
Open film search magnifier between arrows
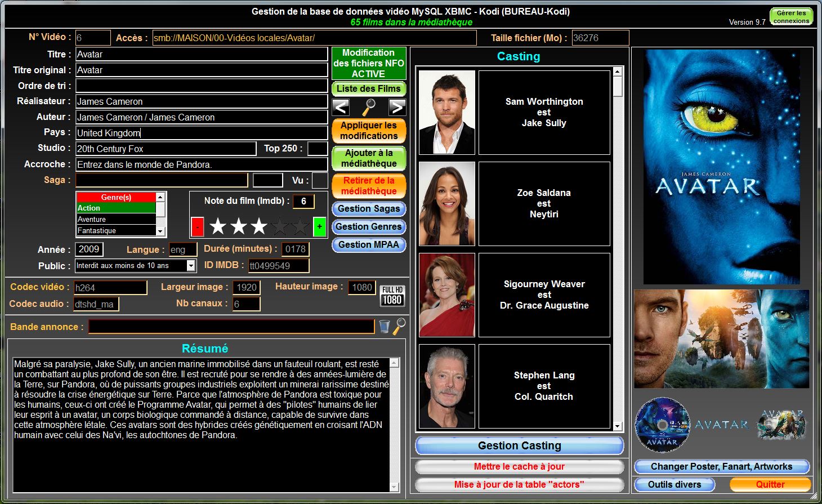(369, 106)
